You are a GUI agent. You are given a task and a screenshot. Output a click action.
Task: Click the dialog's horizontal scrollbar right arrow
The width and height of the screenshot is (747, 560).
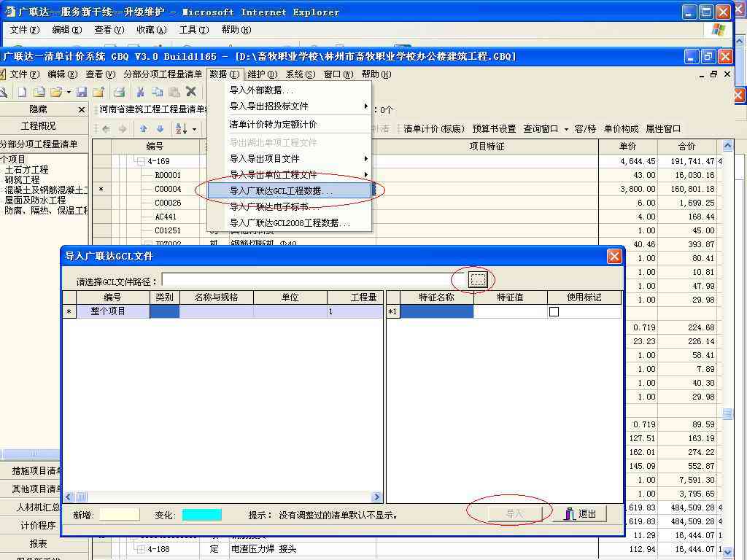(377, 497)
